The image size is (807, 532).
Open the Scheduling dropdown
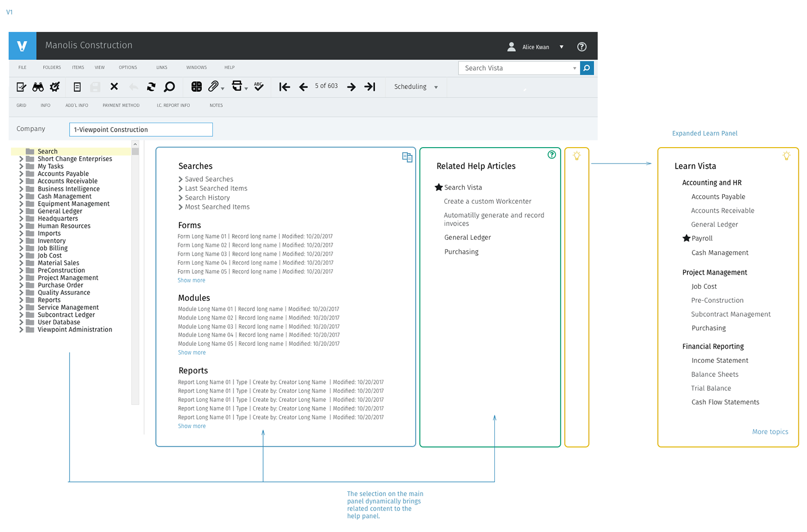click(x=416, y=87)
